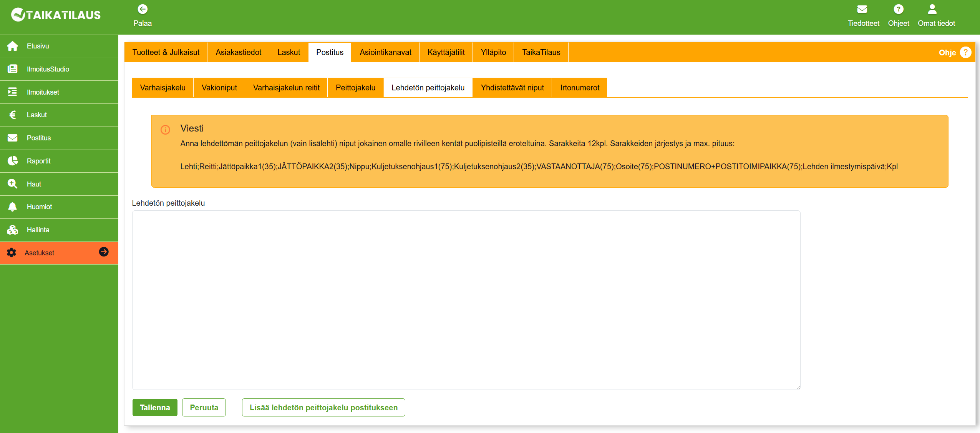Open the Käyttäjätilit tab
The image size is (980, 433).
(446, 52)
